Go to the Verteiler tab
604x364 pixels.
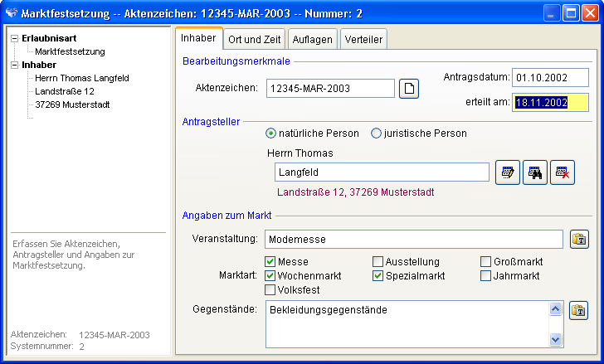click(363, 39)
